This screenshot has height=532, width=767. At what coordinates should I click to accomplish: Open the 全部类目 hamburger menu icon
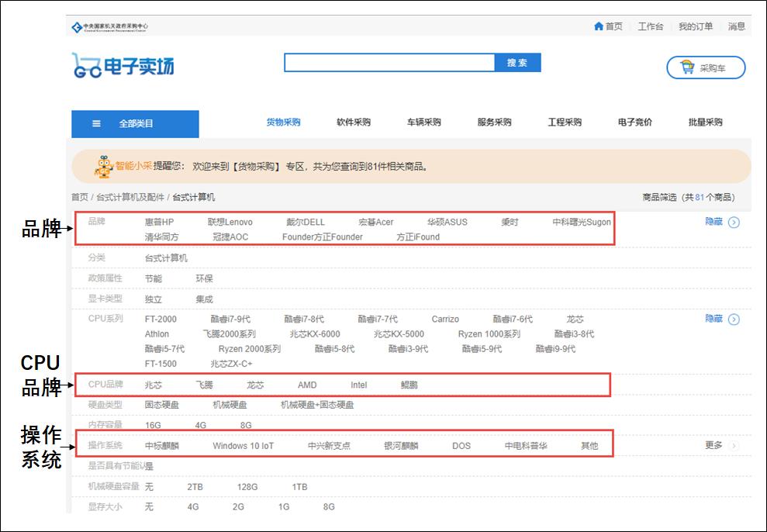coord(96,124)
